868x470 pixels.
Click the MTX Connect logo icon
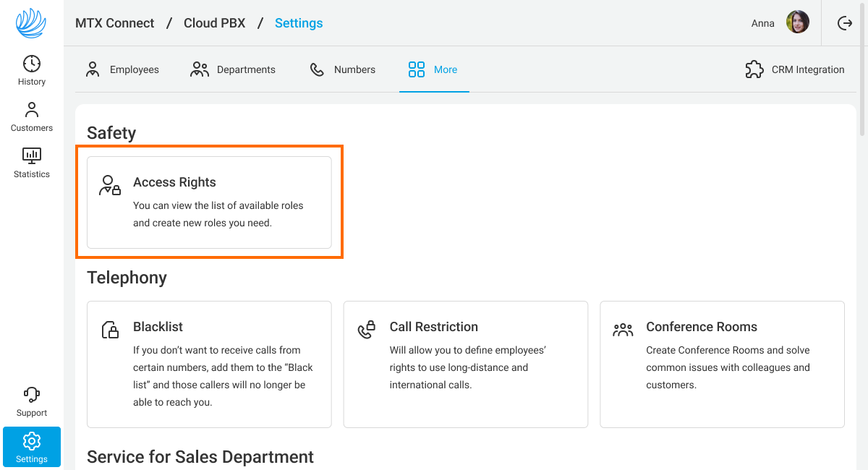click(31, 23)
